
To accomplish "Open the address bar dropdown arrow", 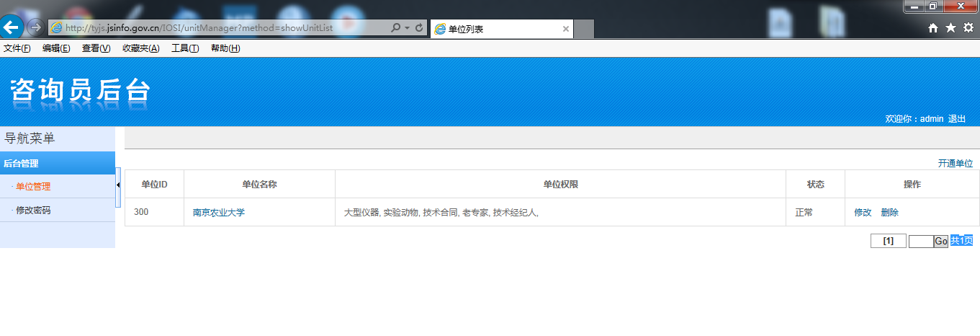I will click(407, 28).
